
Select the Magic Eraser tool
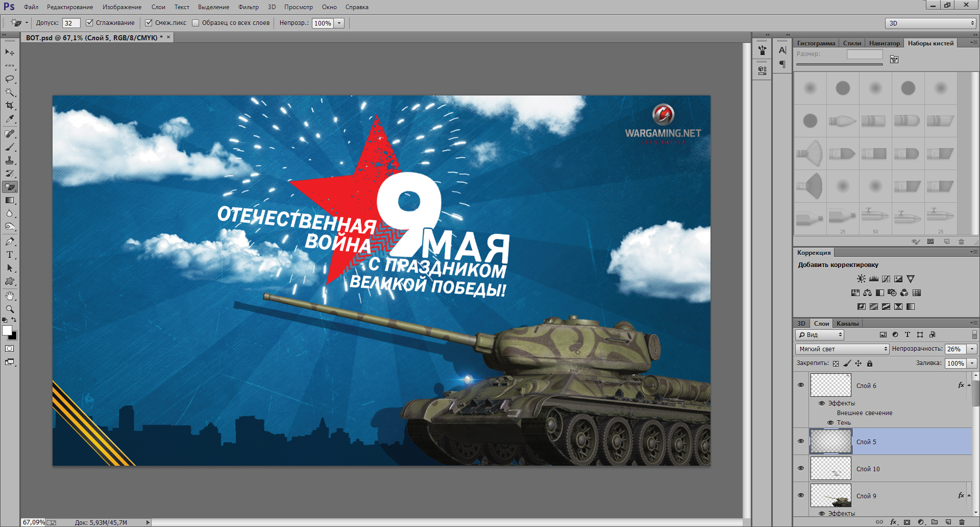tap(10, 187)
